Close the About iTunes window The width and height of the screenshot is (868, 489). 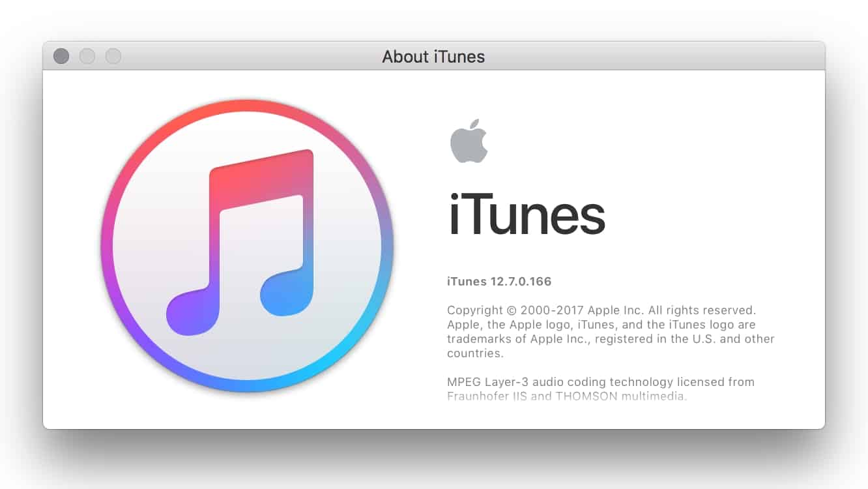pyautogui.click(x=61, y=56)
